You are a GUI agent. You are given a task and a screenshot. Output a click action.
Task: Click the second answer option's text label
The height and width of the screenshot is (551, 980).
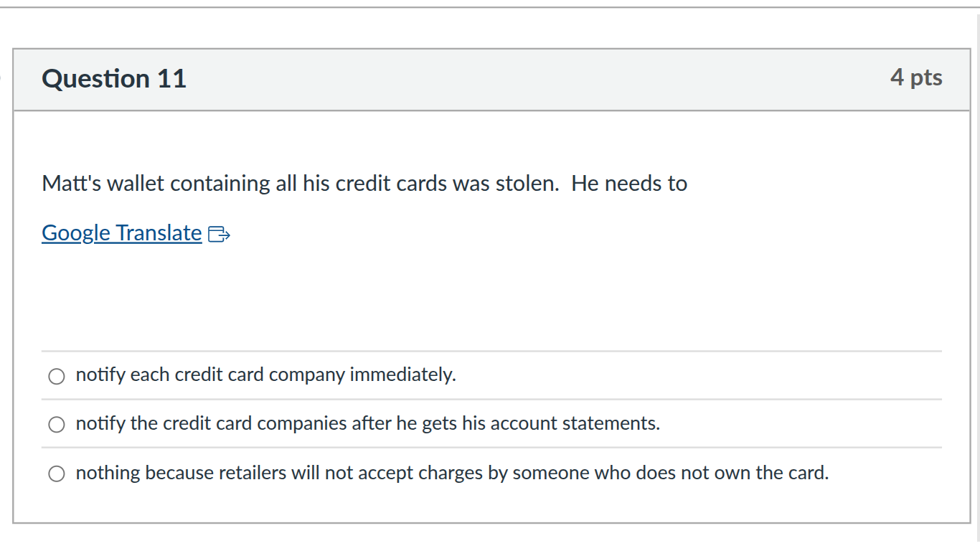tap(367, 423)
